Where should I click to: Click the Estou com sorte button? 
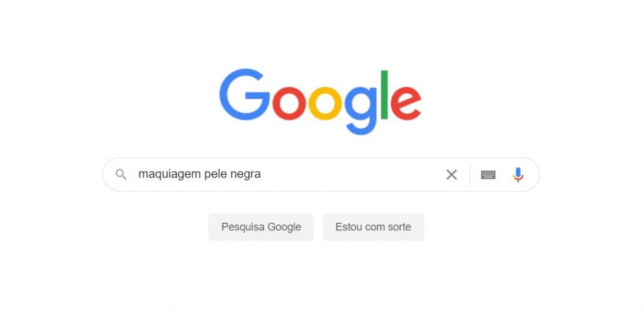[x=373, y=227]
